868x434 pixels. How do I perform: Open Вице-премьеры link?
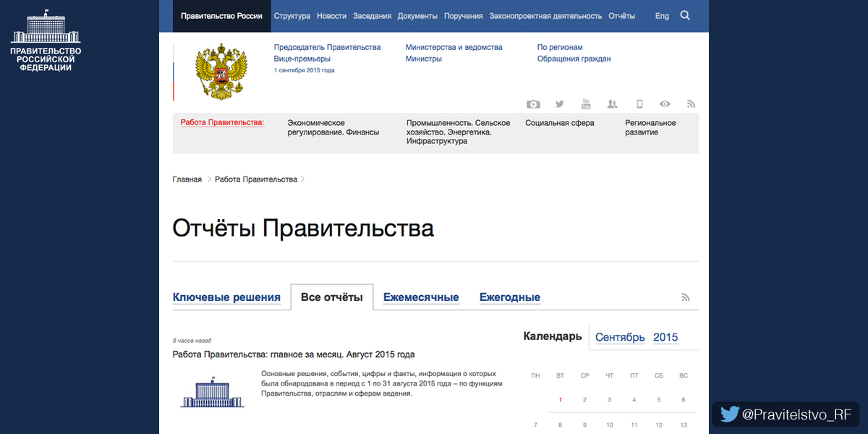point(302,59)
